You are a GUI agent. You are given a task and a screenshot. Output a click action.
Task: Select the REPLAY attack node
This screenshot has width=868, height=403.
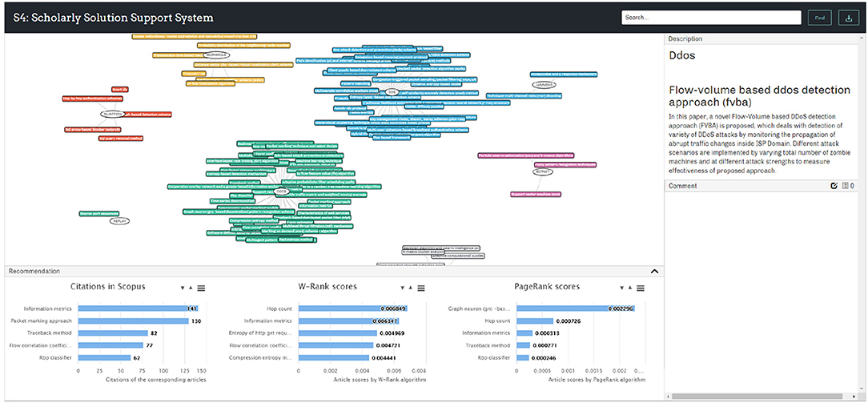click(x=119, y=220)
